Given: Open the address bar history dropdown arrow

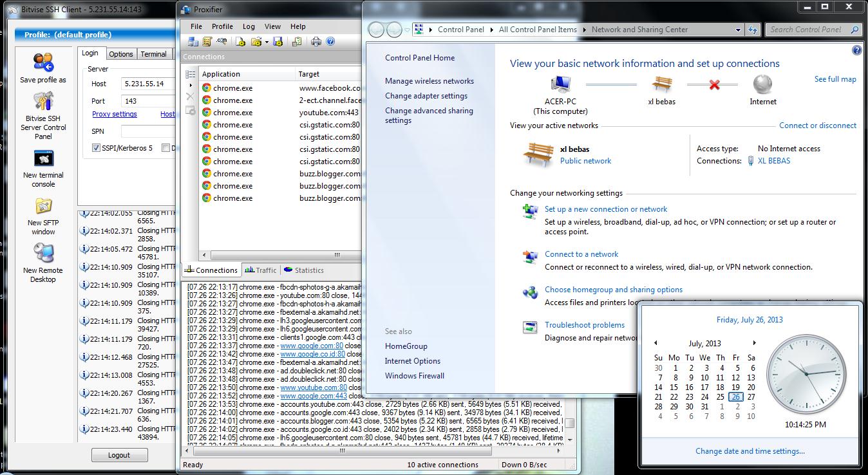Looking at the screenshot, I should [738, 30].
